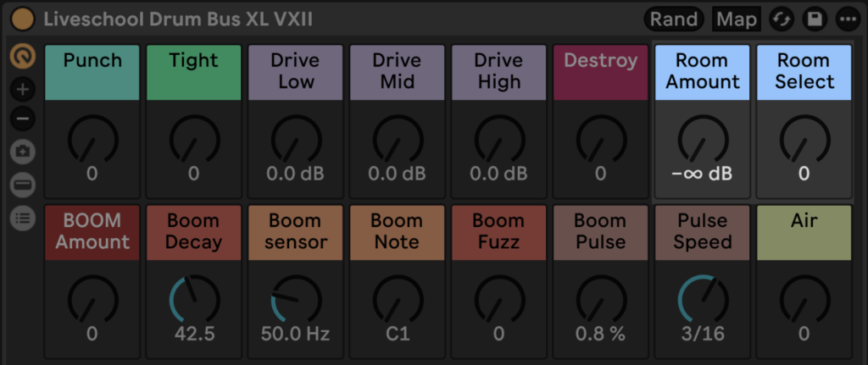Click the Punch macro knob
Screen dimensions: 868x365
(92, 140)
